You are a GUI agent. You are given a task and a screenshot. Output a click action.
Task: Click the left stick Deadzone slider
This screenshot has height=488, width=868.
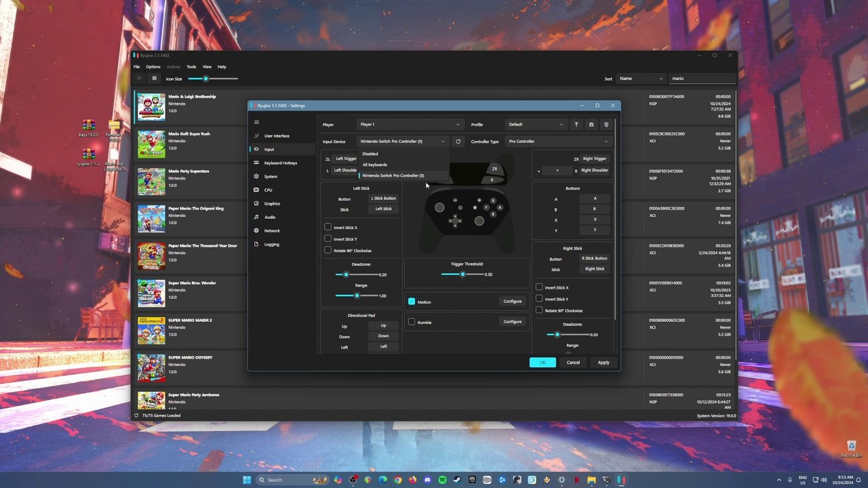(x=356, y=274)
